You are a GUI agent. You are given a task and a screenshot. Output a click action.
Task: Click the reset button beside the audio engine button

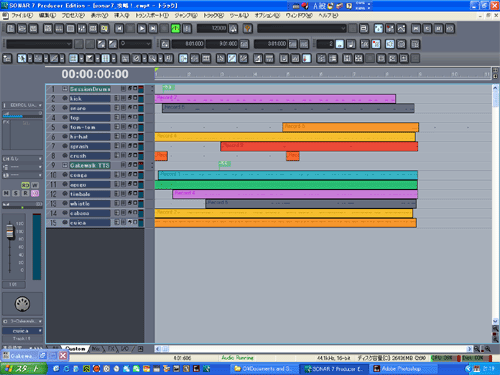coord(187,29)
